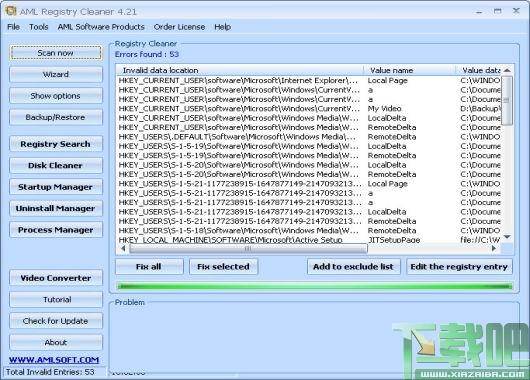The height and width of the screenshot is (380, 530).
Task: Sort by Value name column header
Action: (x=410, y=70)
